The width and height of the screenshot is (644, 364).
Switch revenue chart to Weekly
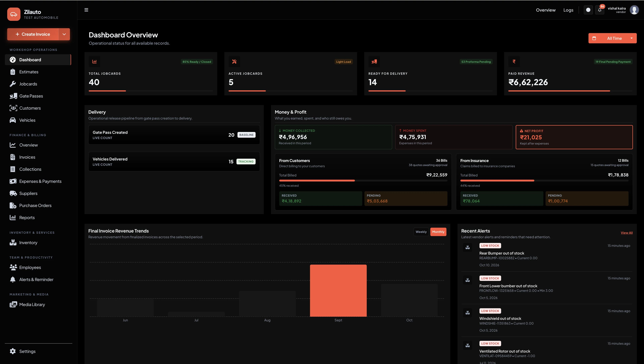point(421,232)
